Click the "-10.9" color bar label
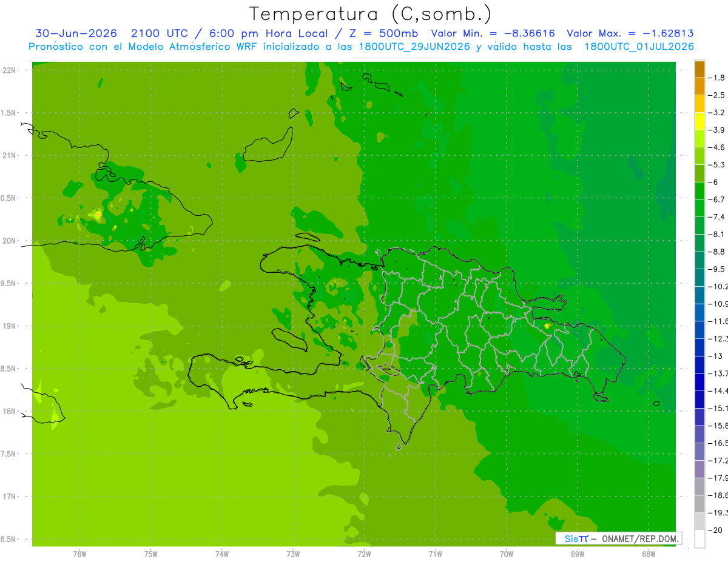The width and height of the screenshot is (728, 562). pos(718,304)
